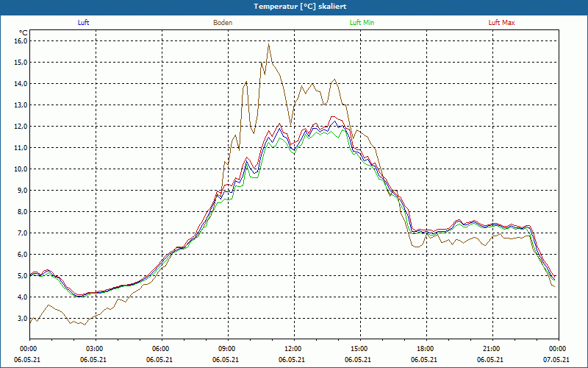
Task: Click the 5,0 value on the y-axis
Action: [23, 275]
